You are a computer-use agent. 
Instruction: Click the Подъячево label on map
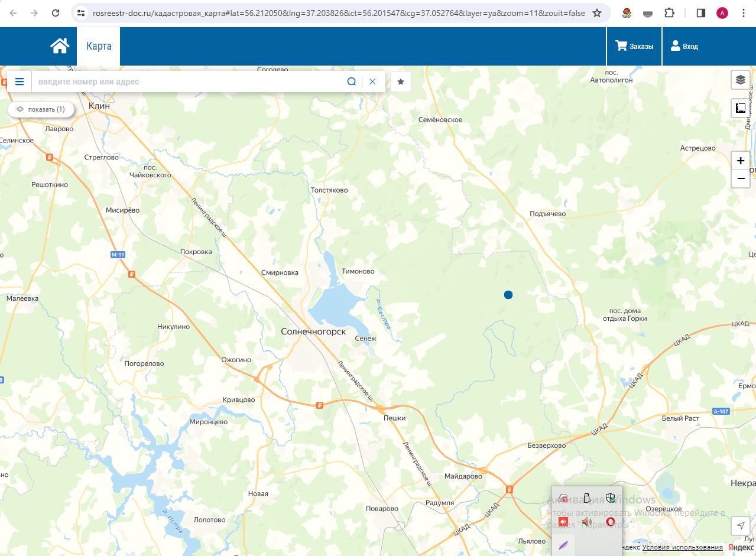548,213
